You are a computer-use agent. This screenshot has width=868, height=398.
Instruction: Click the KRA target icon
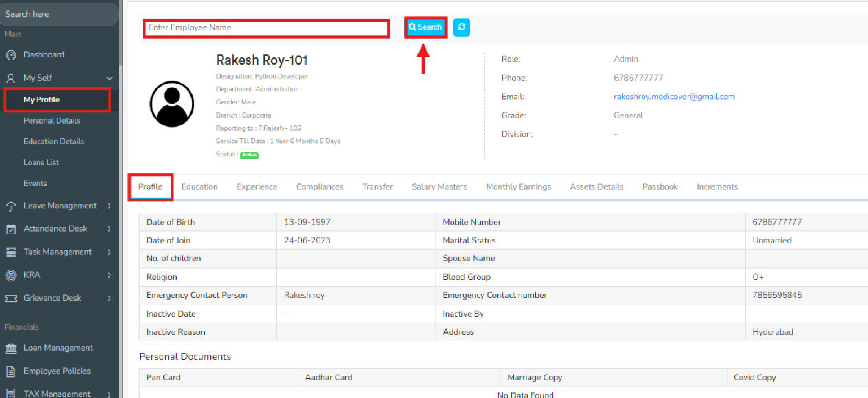coord(11,275)
